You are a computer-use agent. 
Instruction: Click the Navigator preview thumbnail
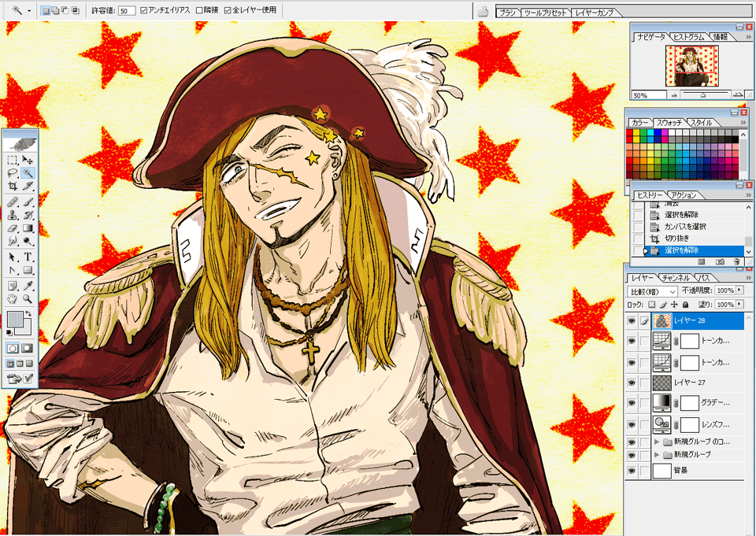tap(692, 67)
